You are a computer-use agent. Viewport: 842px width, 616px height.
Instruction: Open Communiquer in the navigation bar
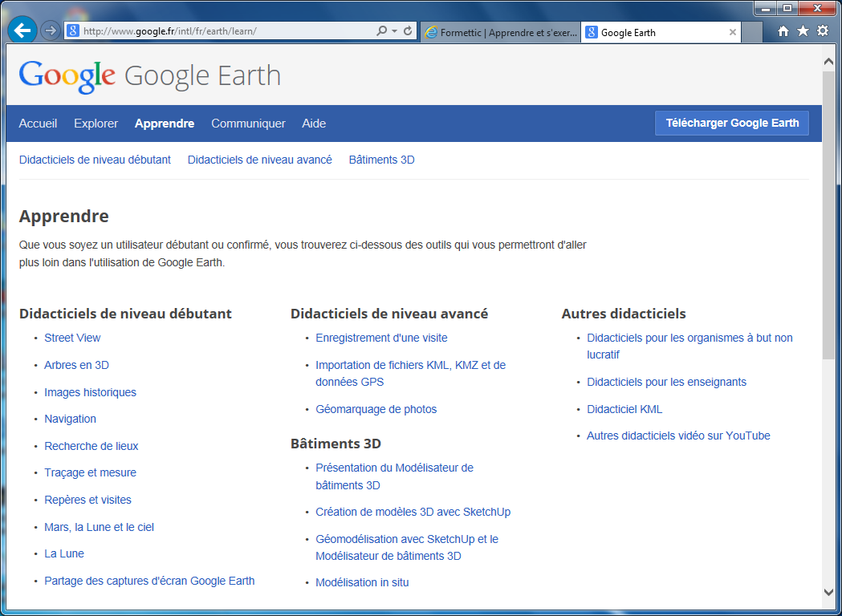[249, 124]
